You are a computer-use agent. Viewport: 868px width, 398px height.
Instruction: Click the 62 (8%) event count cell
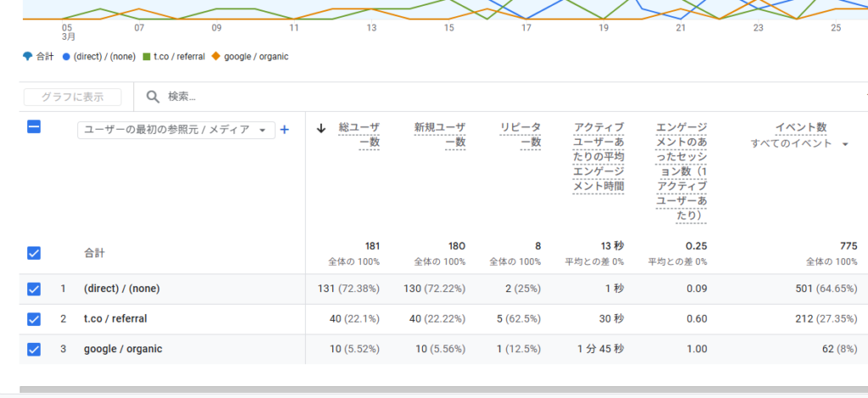pyautogui.click(x=839, y=350)
